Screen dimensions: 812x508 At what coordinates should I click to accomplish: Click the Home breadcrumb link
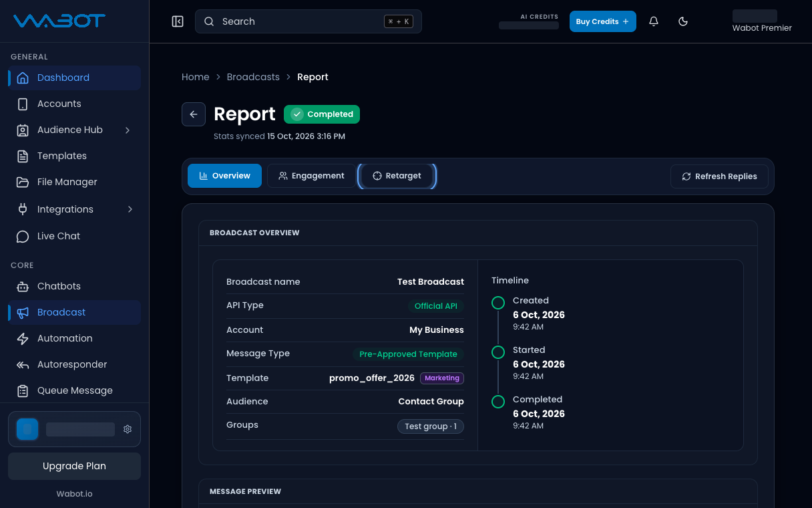196,77
